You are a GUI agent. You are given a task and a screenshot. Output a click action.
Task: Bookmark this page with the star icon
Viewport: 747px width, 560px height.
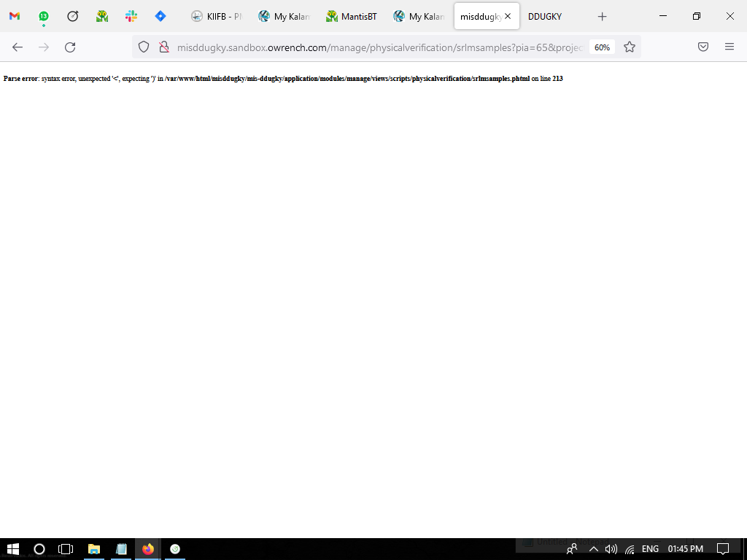630,47
